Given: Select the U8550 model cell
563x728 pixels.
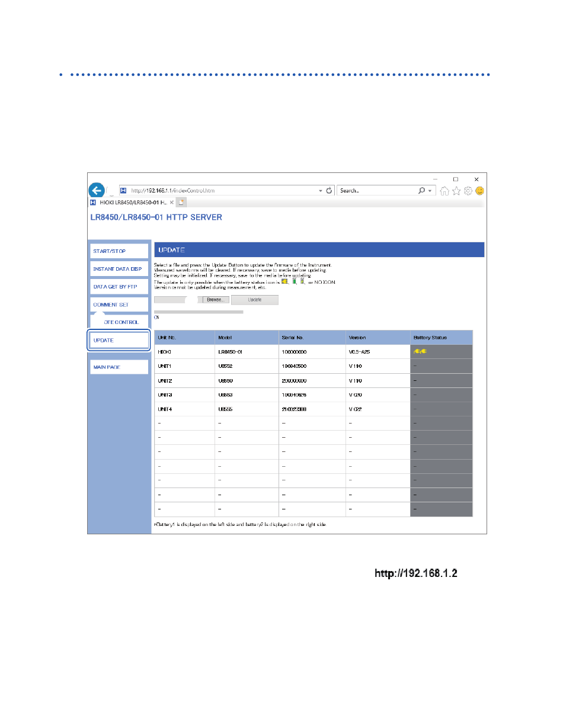Looking at the screenshot, I should point(246,380).
